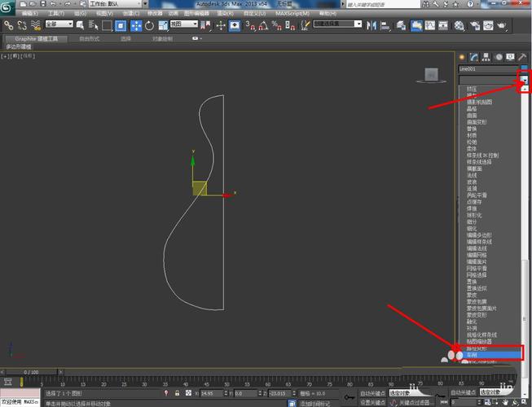Open the Layer Manager icon
This screenshot has width=532, height=407.
pyautogui.click(x=401, y=26)
